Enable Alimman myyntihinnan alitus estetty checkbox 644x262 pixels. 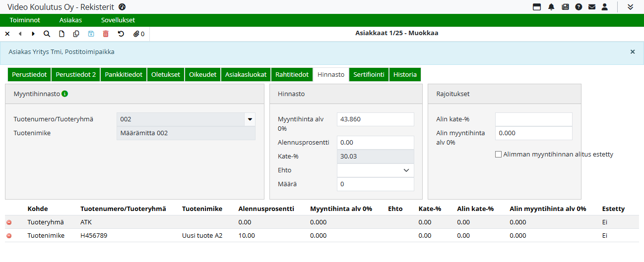[x=498, y=155]
